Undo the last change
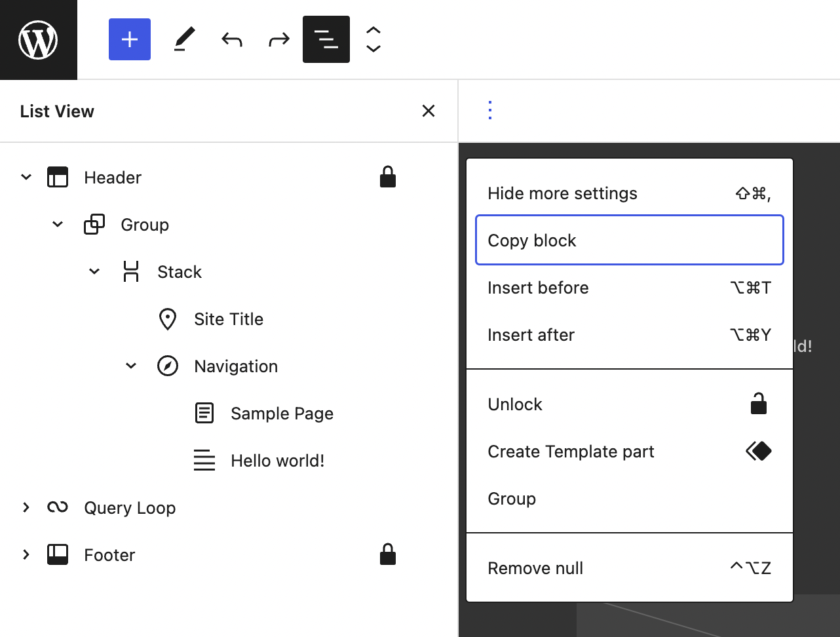 [x=232, y=39]
